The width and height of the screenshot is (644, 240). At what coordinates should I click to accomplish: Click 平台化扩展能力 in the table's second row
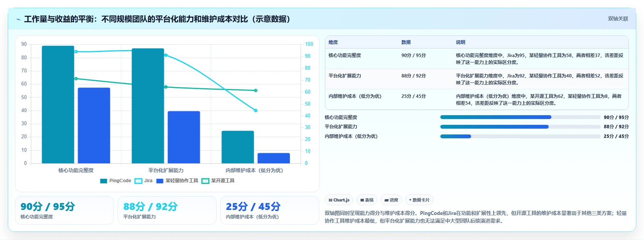click(x=345, y=76)
